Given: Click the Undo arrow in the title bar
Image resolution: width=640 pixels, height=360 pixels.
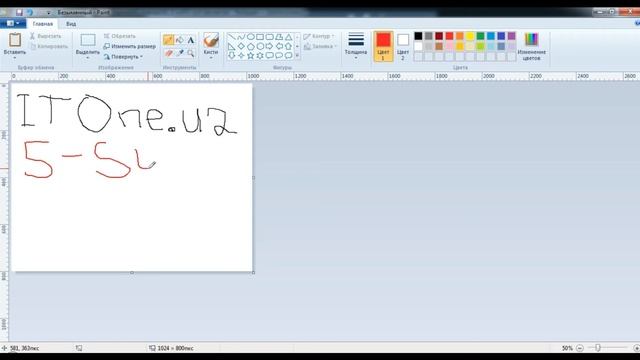Looking at the screenshot, I should coord(30,12).
